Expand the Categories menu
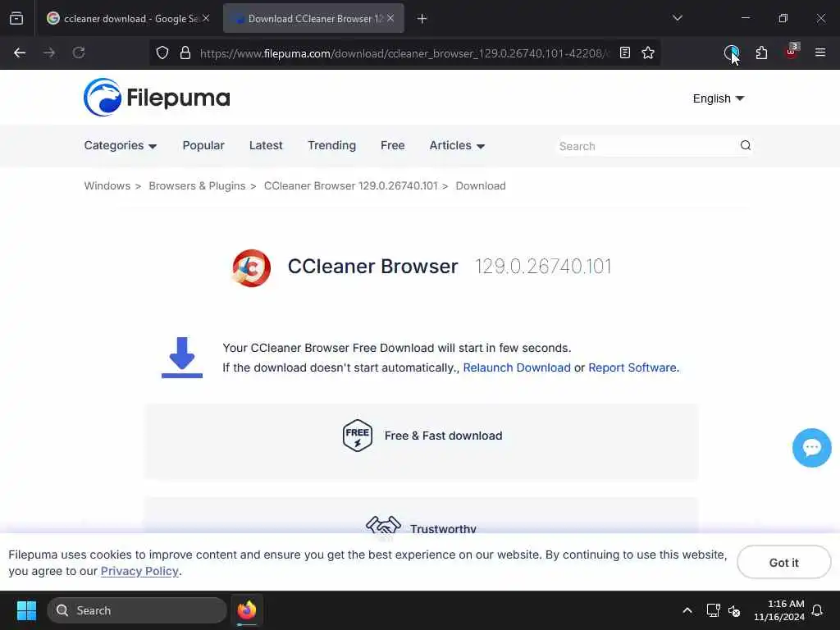The width and height of the screenshot is (840, 630). (x=121, y=146)
